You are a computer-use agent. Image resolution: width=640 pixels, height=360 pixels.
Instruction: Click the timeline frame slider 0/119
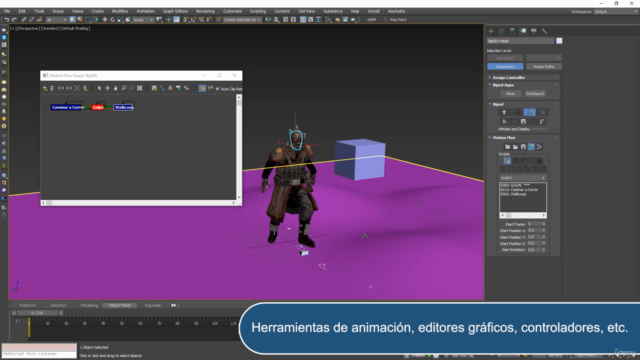pos(37,313)
